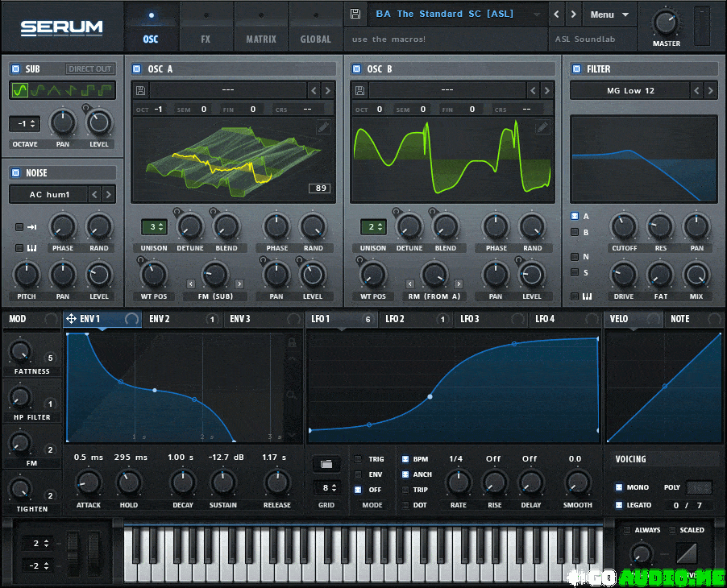727x588 pixels.
Task: Switch to the FX tab
Action: pyautogui.click(x=206, y=28)
